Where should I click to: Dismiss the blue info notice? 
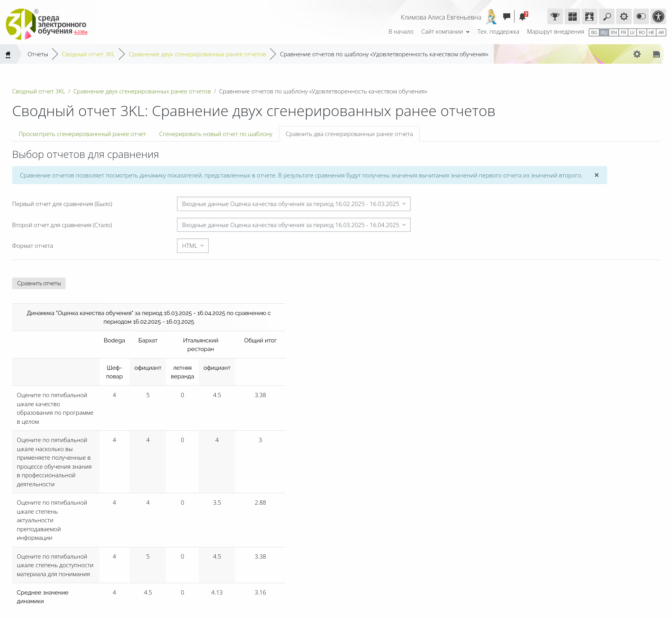(597, 175)
